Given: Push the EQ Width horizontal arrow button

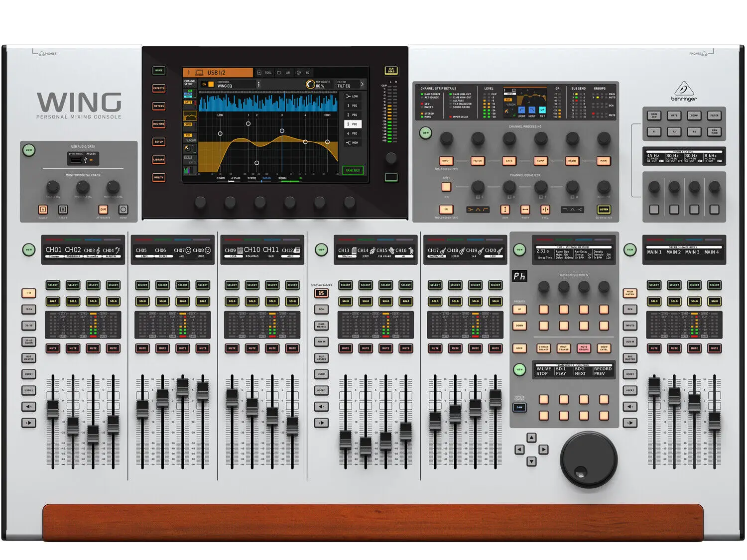Looking at the screenshot, I should click(525, 210).
